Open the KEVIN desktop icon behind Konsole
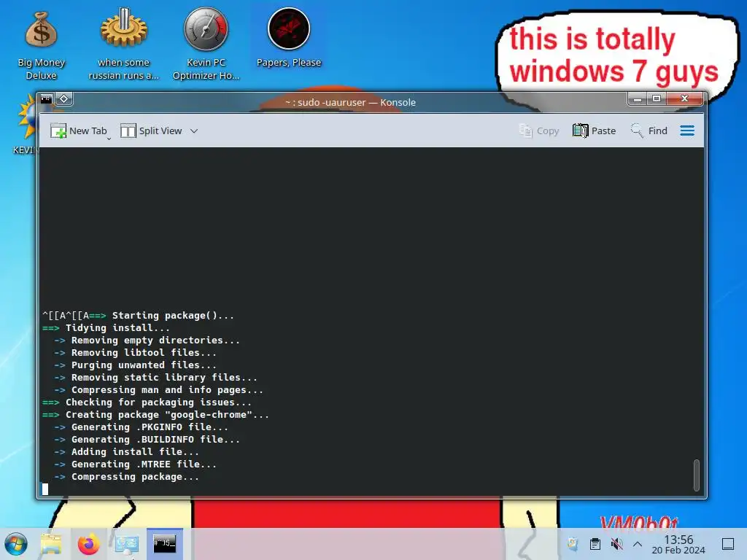747x560 pixels. point(25,125)
